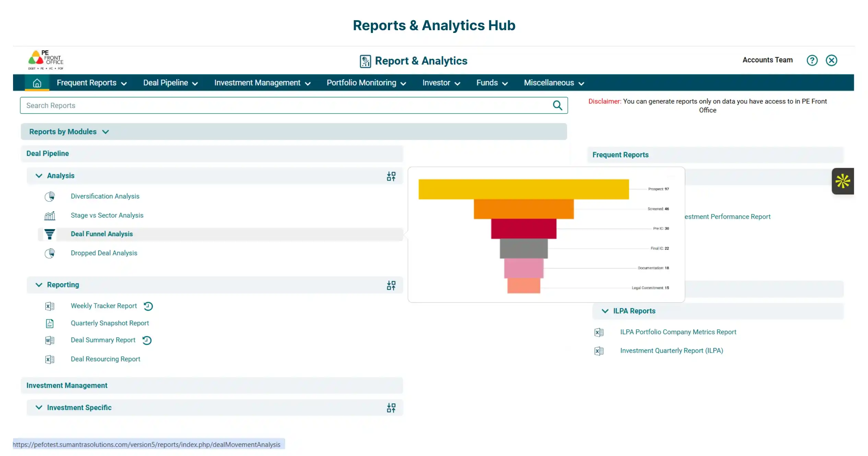Open the Weekly Tracker Report link
This screenshot has height=456, width=868.
point(104,306)
